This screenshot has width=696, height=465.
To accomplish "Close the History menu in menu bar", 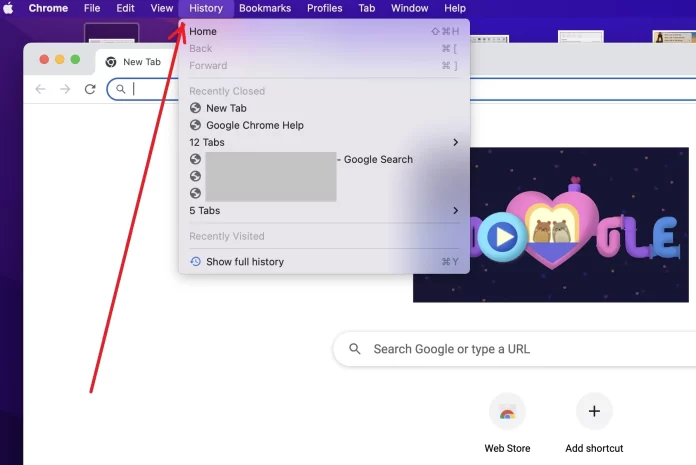I will 206,8.
